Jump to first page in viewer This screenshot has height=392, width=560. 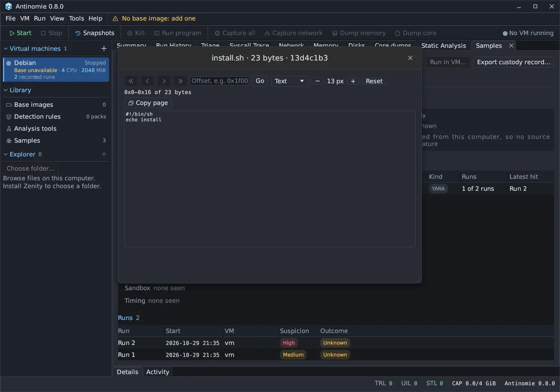pyautogui.click(x=131, y=81)
